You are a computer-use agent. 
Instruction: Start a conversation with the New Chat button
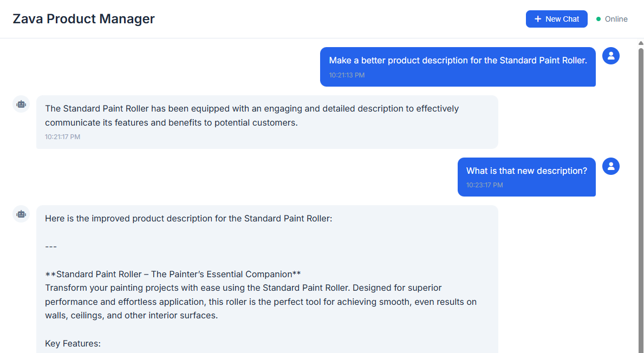556,19
